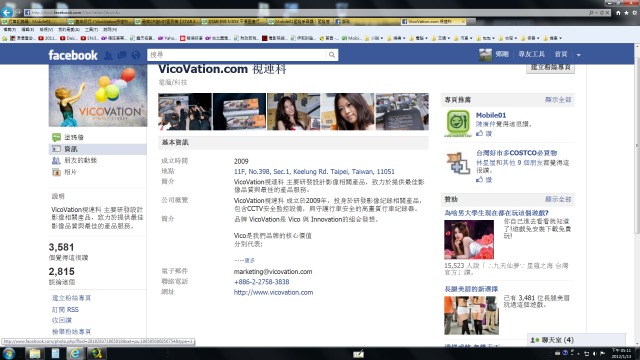Open notifications globe icon in Facebook bar
640x360 pixels.
pos(136,55)
